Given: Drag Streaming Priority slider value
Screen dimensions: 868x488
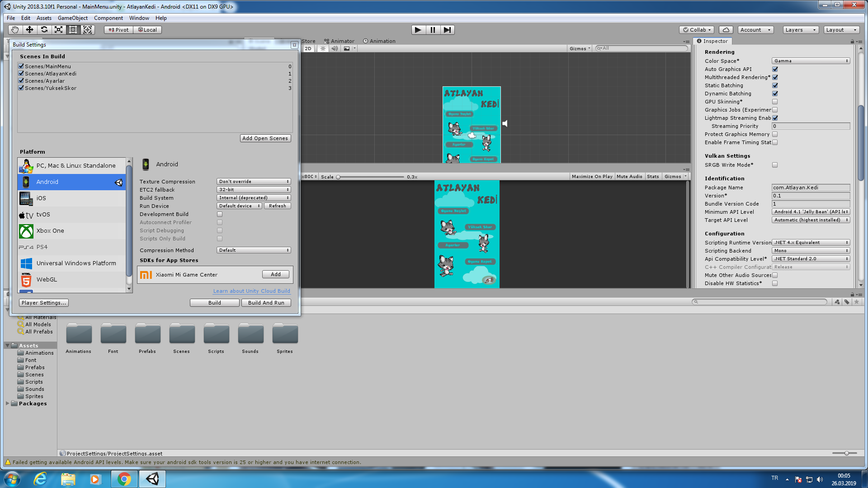Looking at the screenshot, I should point(811,127).
